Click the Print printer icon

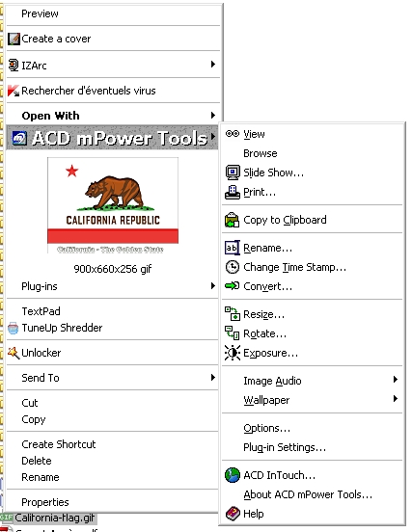[233, 192]
